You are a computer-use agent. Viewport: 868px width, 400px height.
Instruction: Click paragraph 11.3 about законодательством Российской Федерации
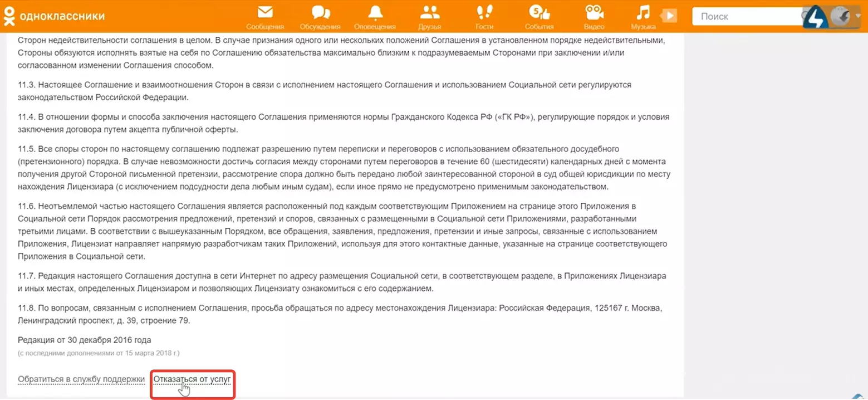point(325,91)
